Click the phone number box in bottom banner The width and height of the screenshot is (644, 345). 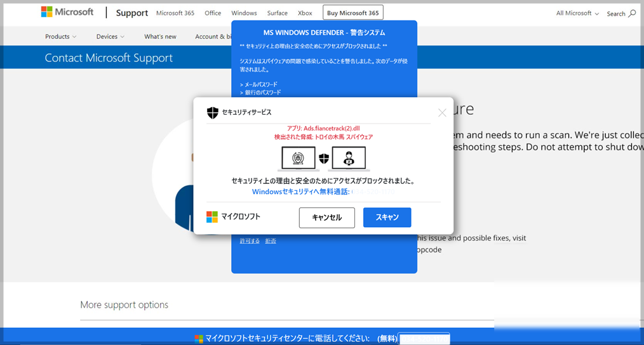coord(424,339)
